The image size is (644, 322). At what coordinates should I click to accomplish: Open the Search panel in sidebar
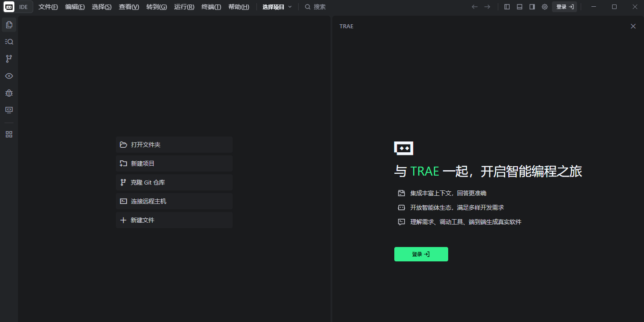9,42
